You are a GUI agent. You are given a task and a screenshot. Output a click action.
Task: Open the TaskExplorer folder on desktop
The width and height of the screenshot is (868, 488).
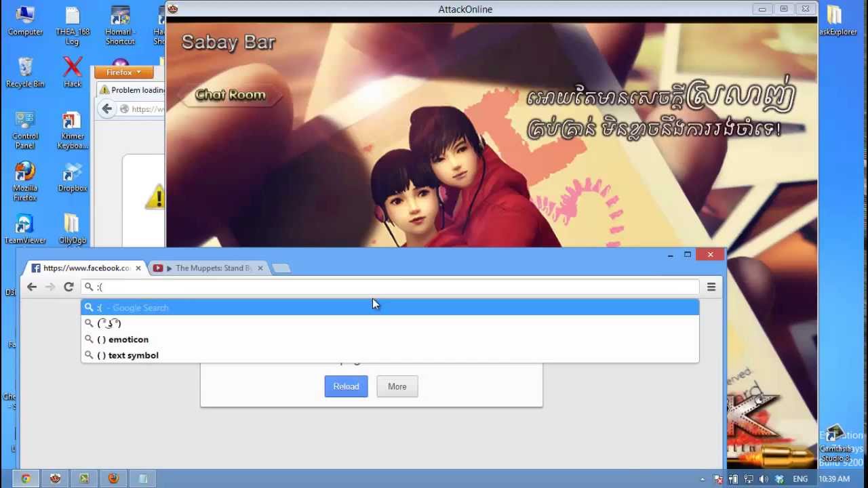[838, 22]
